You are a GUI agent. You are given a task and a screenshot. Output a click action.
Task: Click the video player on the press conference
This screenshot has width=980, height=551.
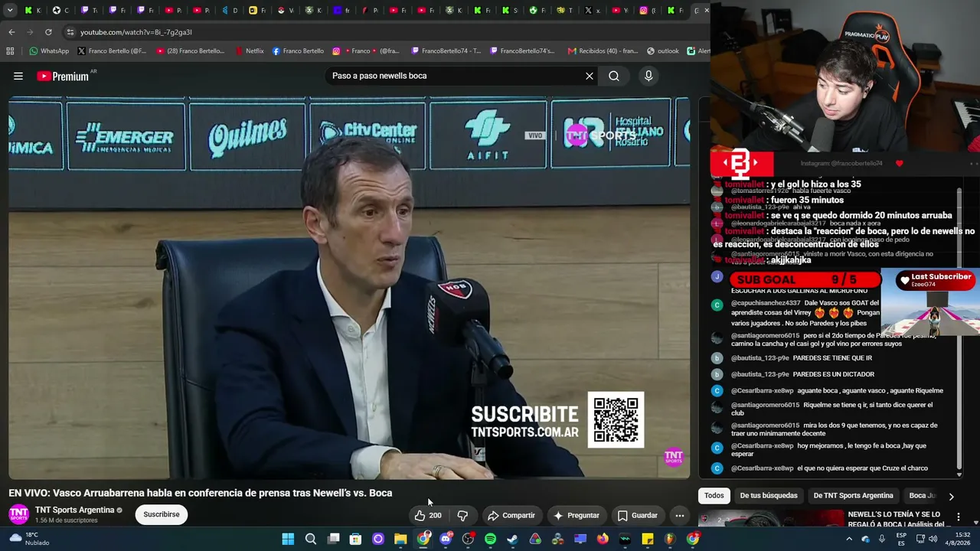pos(349,288)
